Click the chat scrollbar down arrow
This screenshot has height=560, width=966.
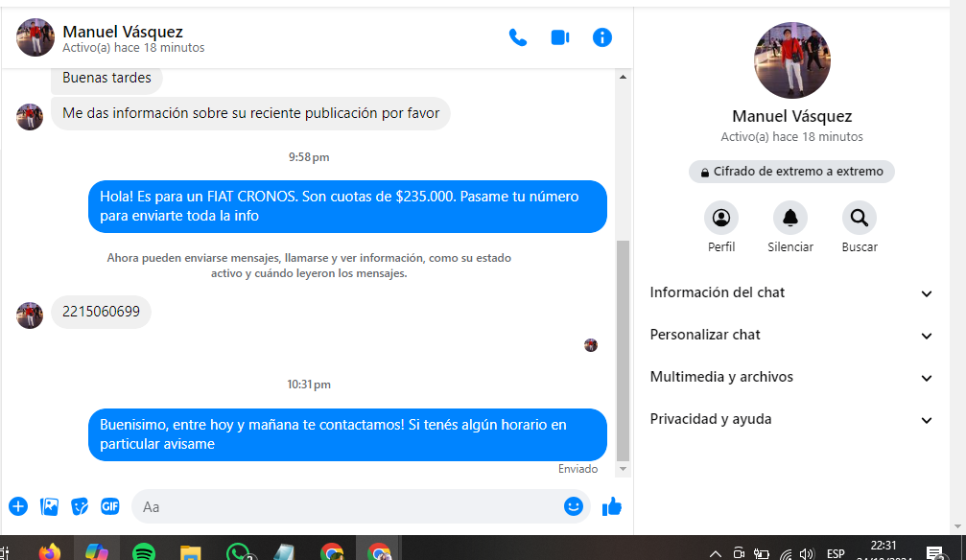point(624,469)
